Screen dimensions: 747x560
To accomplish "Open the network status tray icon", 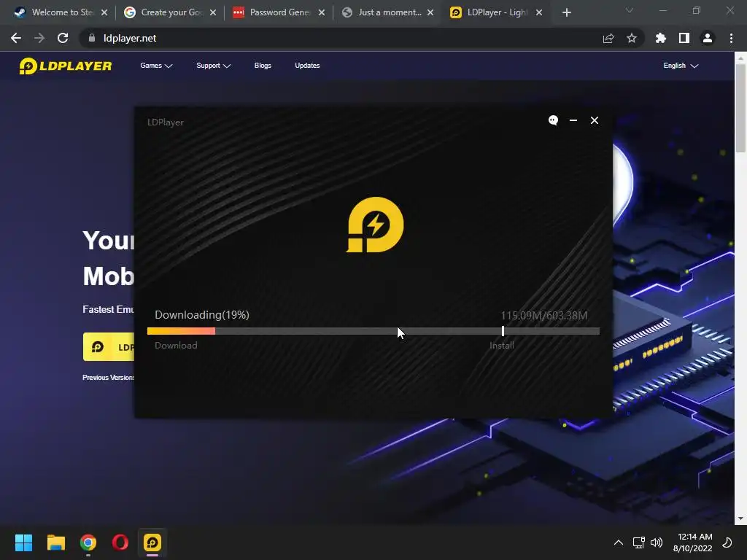I will (x=638, y=542).
